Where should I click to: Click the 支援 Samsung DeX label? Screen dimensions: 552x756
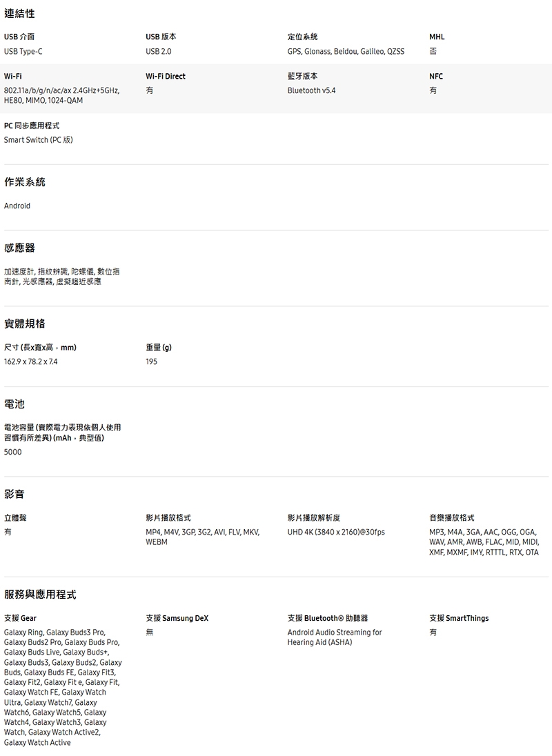coord(177,618)
